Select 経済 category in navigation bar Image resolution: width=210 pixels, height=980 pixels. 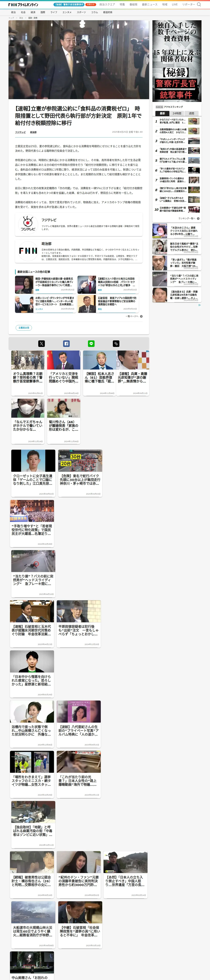(33, 12)
